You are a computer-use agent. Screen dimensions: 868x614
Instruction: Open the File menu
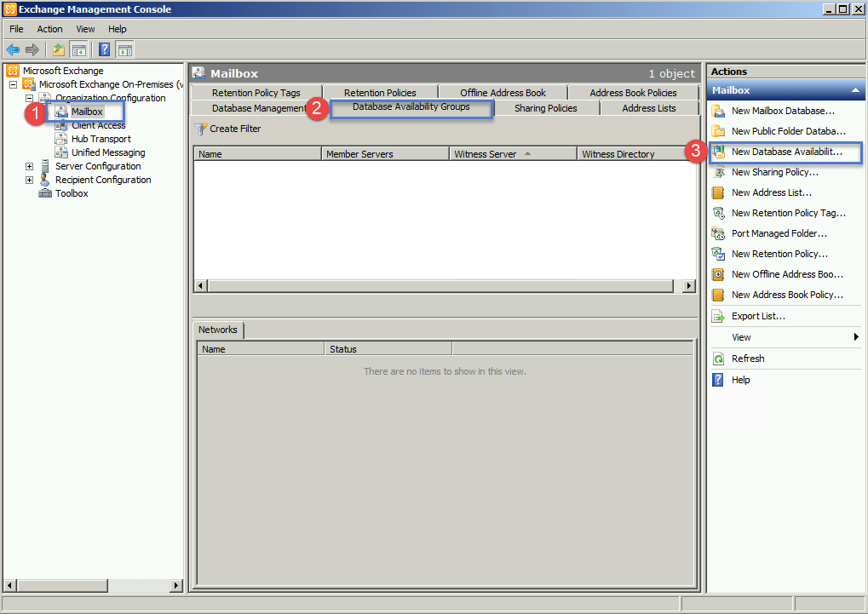[x=16, y=29]
